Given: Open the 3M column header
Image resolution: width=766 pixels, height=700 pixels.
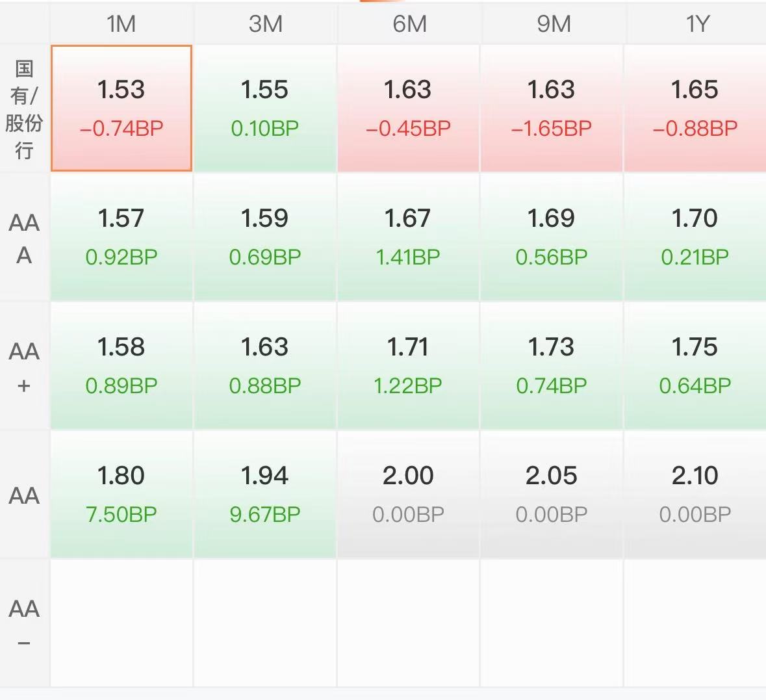Looking at the screenshot, I should click(x=265, y=23).
